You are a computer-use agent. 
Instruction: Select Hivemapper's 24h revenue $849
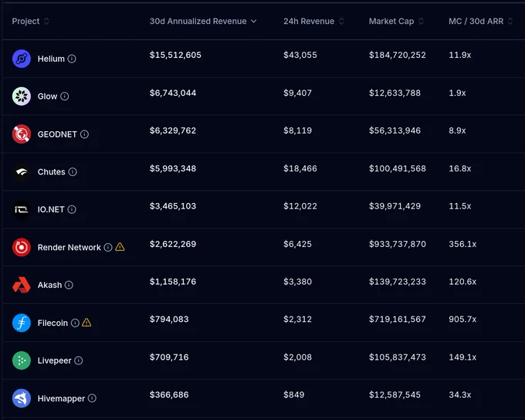click(x=293, y=395)
